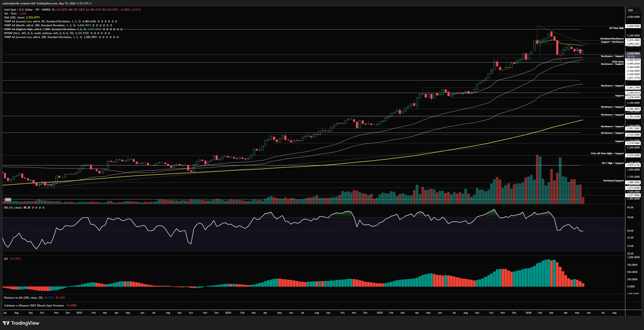644x330 pixels.
Task: Click the RSI (14, close) pane legend
Action: (13, 207)
